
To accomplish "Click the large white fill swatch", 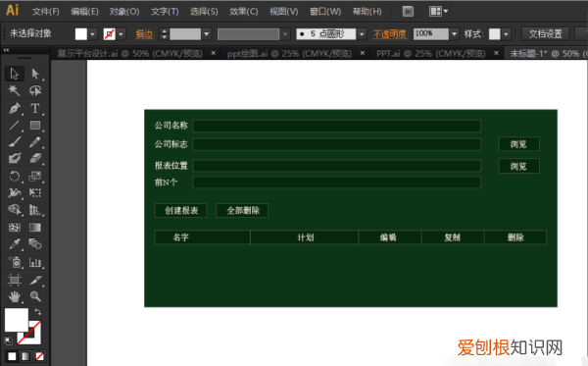I will click(x=16, y=320).
